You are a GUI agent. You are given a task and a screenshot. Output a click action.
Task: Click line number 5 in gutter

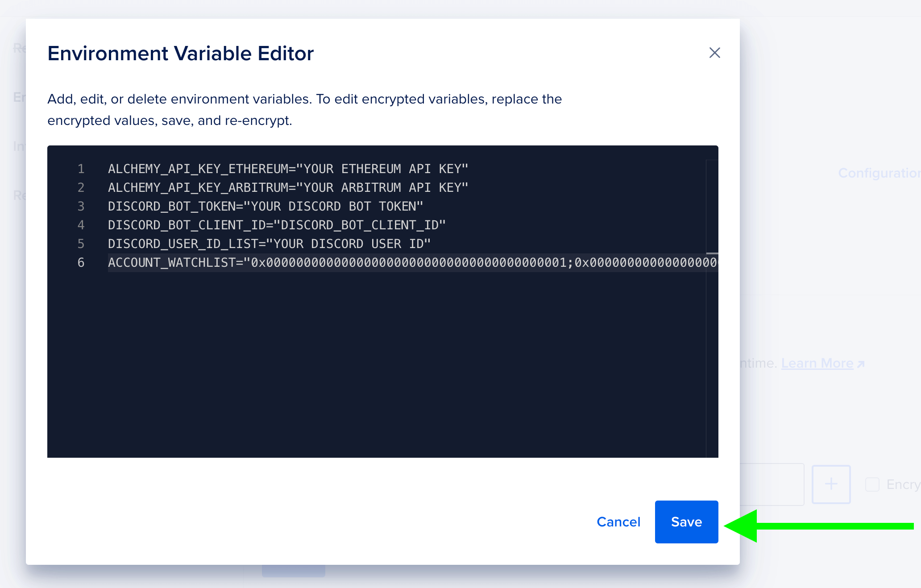point(81,244)
